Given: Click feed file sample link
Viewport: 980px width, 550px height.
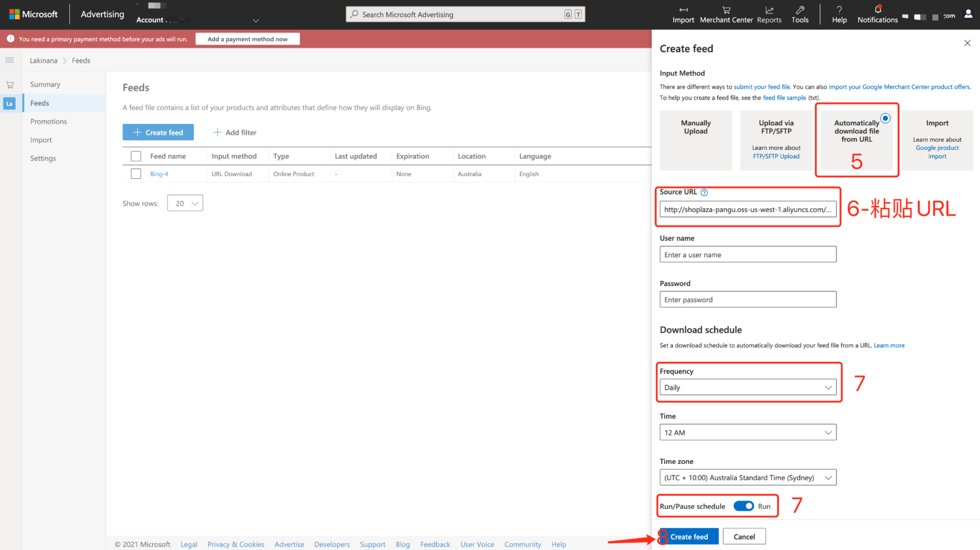Looking at the screenshot, I should click(x=784, y=98).
